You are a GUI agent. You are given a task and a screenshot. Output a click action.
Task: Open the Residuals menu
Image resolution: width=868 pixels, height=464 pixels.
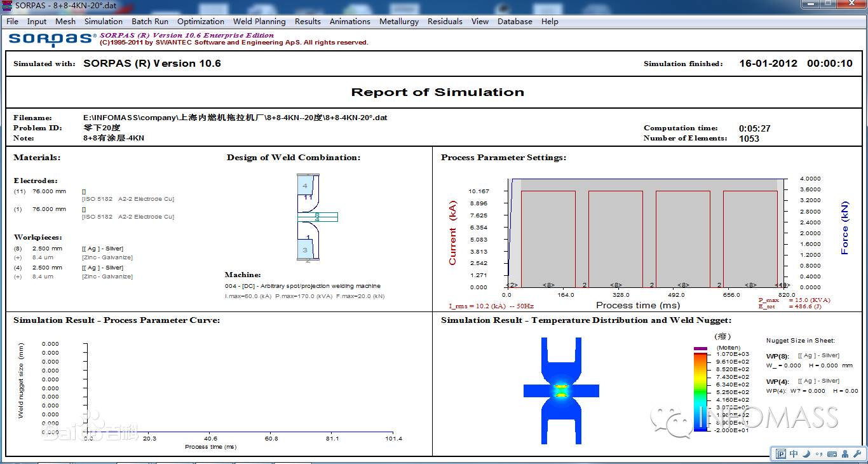coord(445,21)
